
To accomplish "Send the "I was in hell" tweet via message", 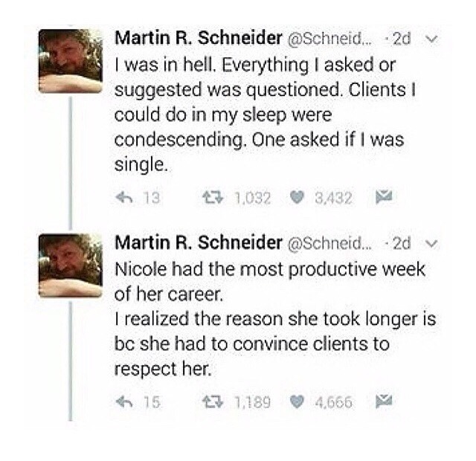I will (x=379, y=197).
